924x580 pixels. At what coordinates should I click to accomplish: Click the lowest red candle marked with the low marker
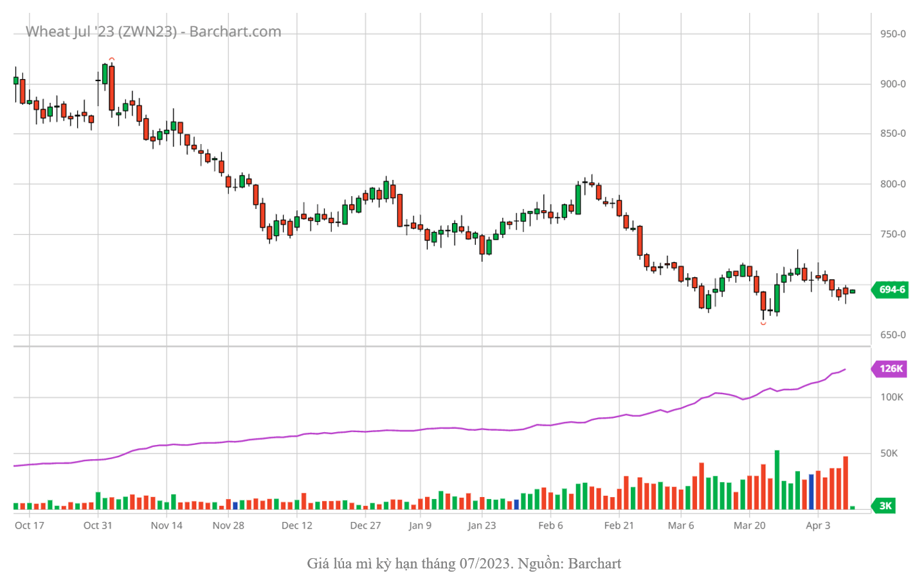pyautogui.click(x=763, y=301)
